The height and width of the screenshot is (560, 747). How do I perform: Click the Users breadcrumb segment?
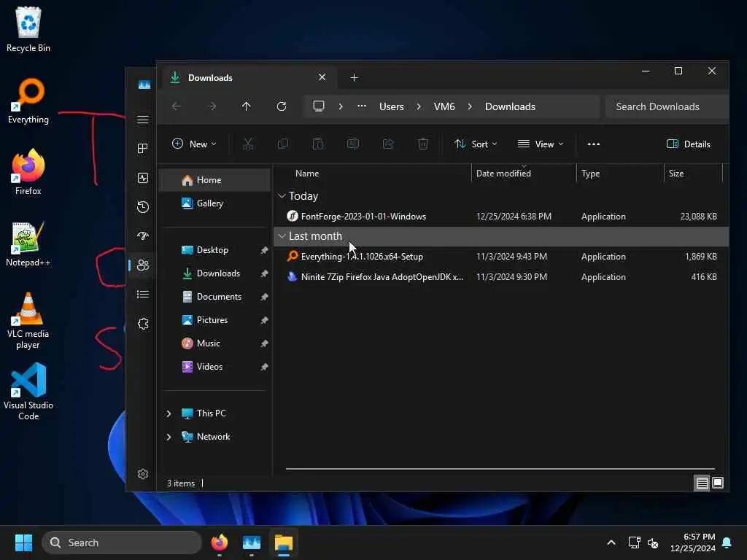[391, 106]
